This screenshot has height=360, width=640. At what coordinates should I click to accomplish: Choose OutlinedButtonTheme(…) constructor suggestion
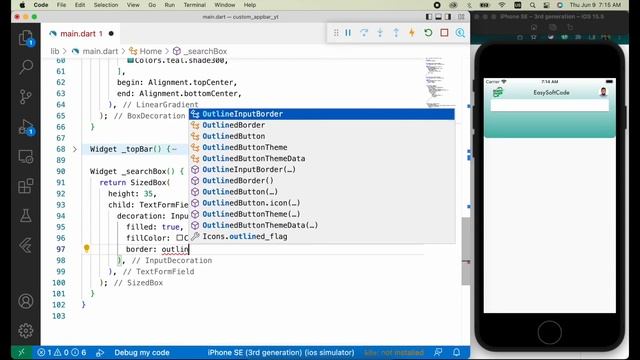322,214
